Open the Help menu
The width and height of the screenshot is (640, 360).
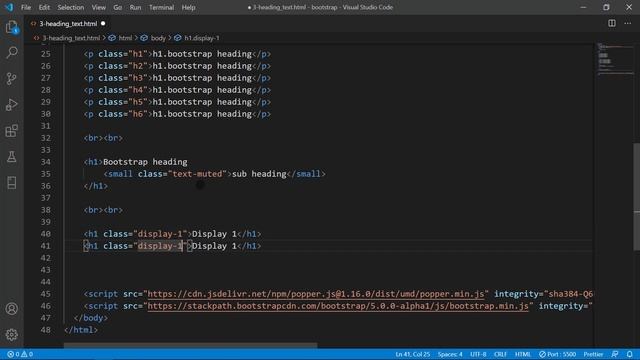(x=188, y=7)
